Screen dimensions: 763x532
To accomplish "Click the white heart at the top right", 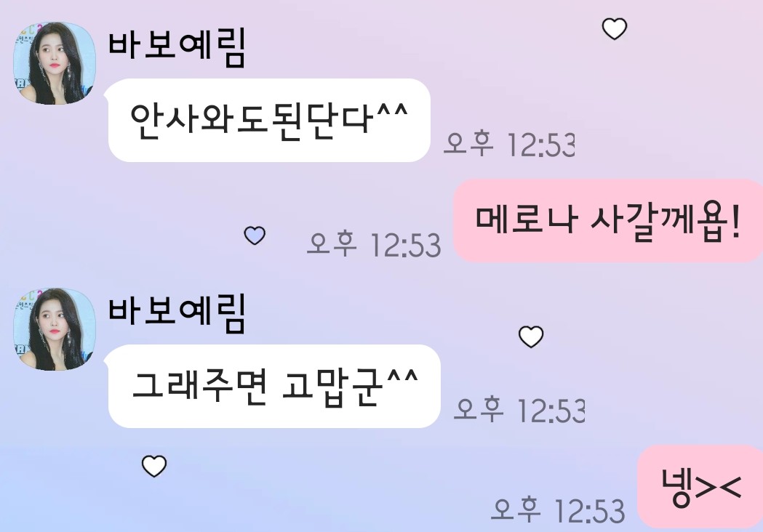I will click(615, 28).
